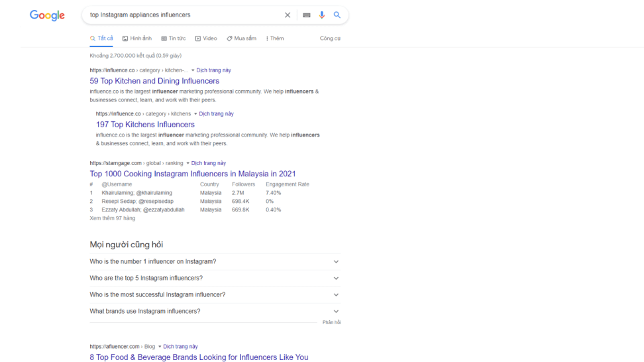The height and width of the screenshot is (362, 644).
Task: Open dropdown arrow beside starngage.com URL
Action: 188,163
